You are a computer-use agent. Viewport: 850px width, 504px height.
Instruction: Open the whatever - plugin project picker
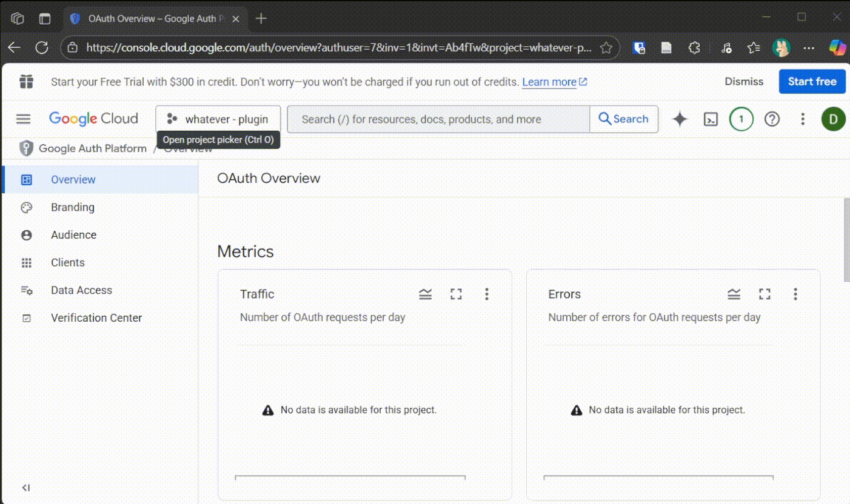[218, 119]
